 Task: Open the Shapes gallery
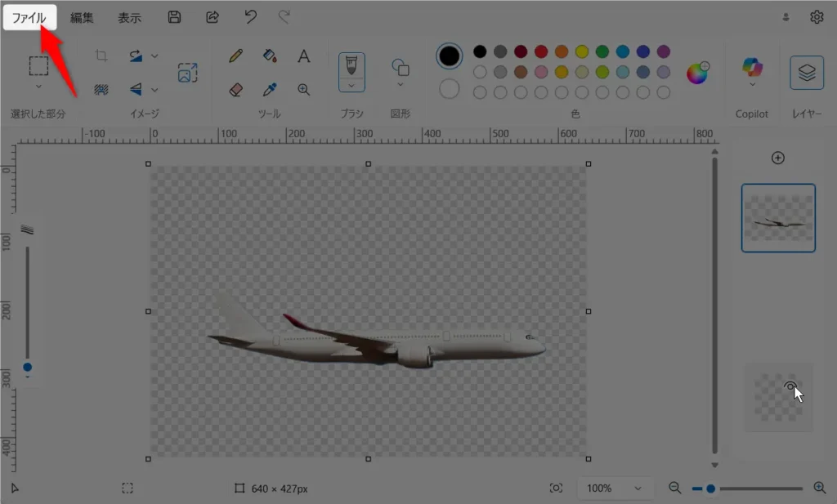[401, 67]
